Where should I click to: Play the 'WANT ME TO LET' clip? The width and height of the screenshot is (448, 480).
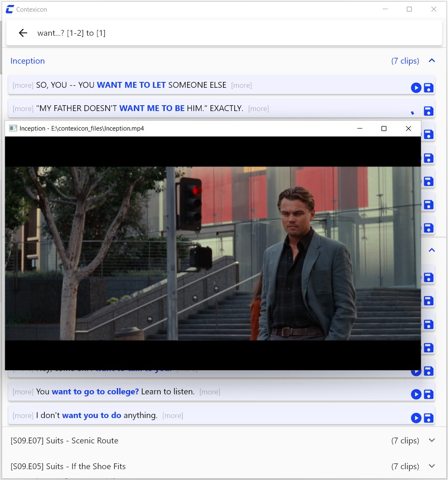click(416, 88)
